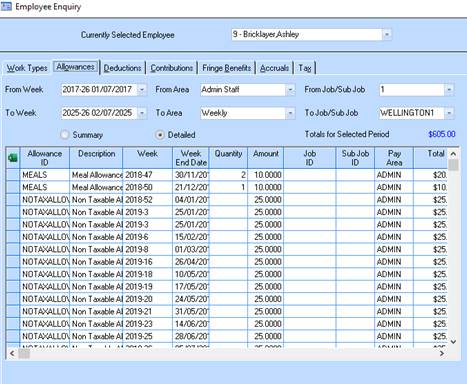Open the Deductions tab

point(122,68)
